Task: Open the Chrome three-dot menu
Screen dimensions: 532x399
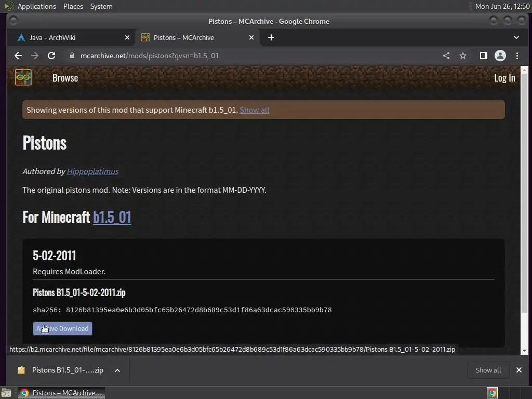Action: [x=517, y=56]
